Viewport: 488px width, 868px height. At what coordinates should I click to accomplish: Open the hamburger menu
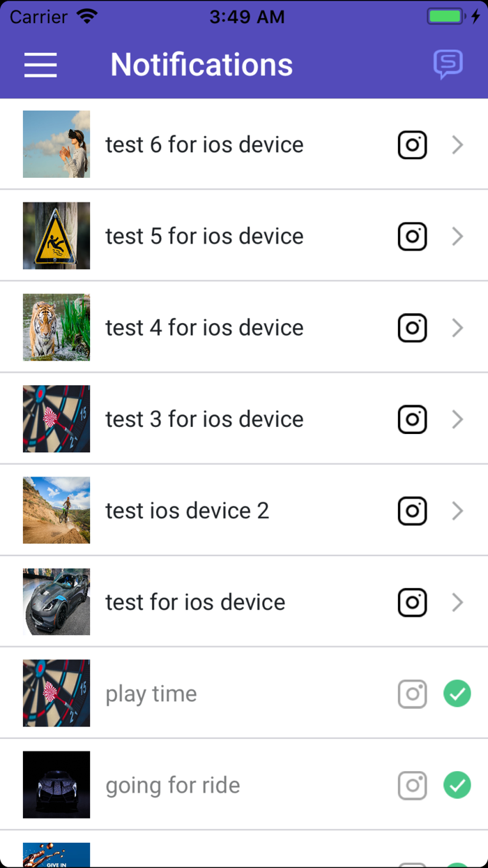pyautogui.click(x=40, y=65)
